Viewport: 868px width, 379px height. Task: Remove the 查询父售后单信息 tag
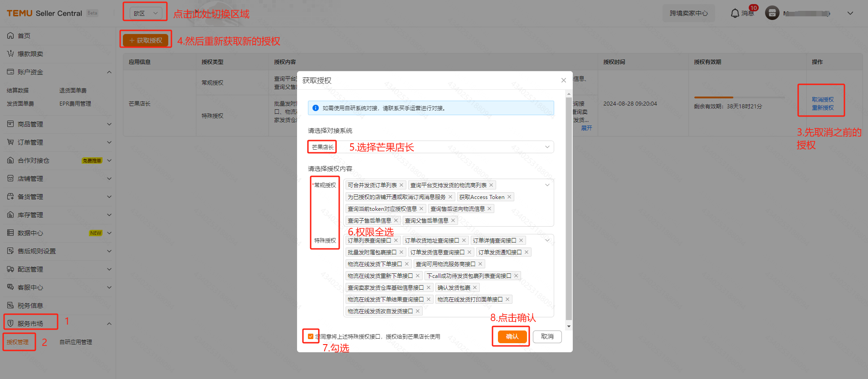coord(453,220)
